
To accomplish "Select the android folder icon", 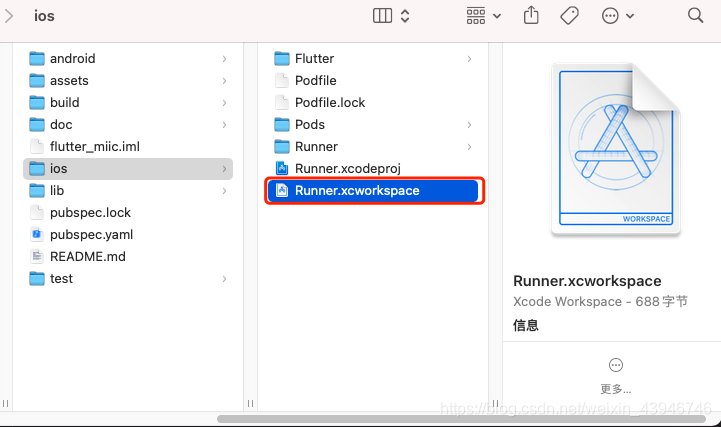I will point(37,59).
